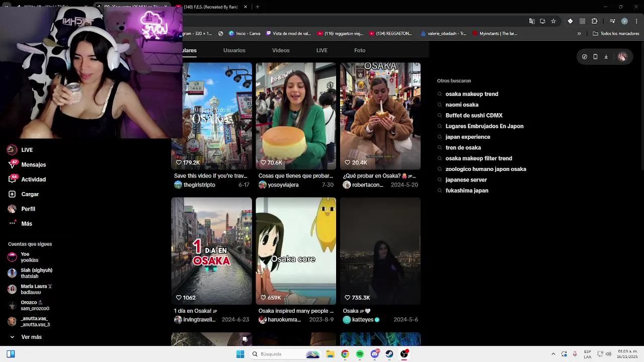Click thegirlstripto avatar icon

(178, 185)
